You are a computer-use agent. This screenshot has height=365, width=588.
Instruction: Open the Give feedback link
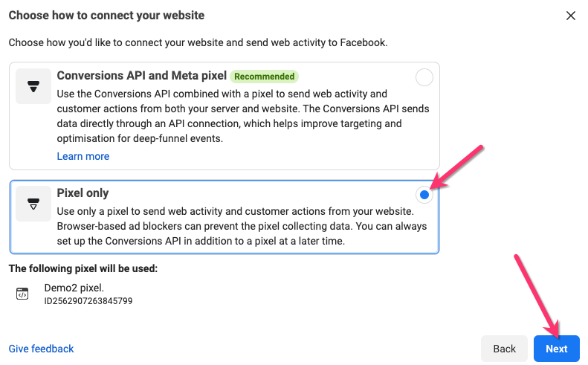pyautogui.click(x=42, y=349)
